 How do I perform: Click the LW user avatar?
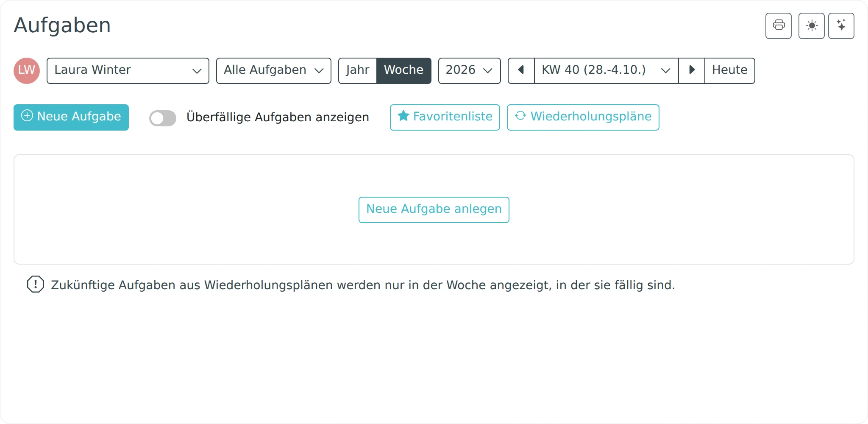[x=27, y=71]
